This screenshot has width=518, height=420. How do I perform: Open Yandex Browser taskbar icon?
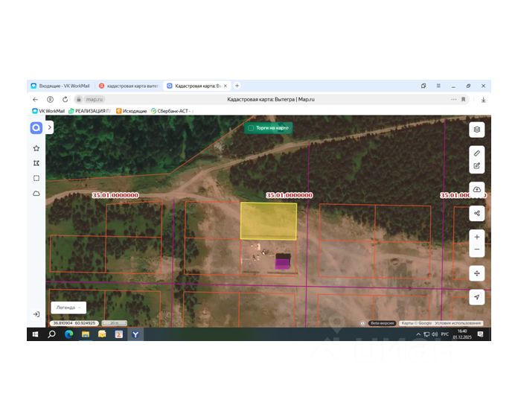coord(135,334)
